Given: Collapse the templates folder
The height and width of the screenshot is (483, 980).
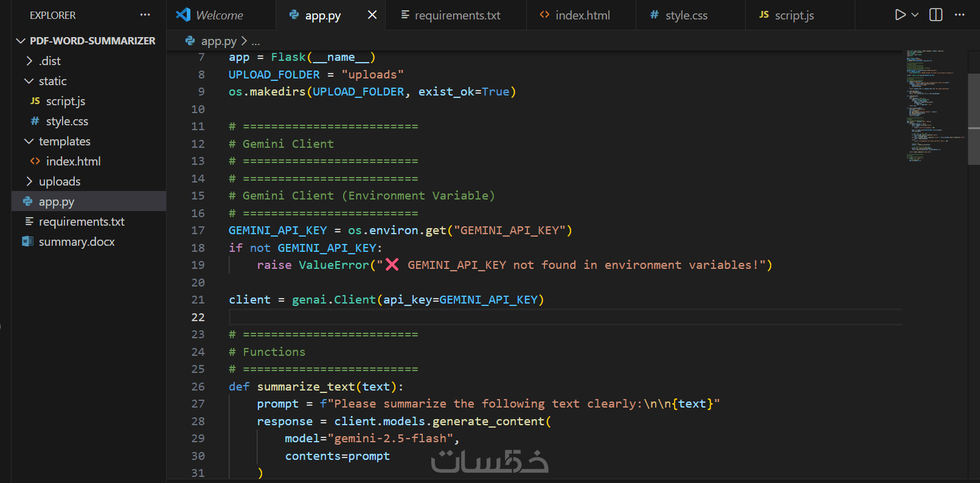Looking at the screenshot, I should (x=64, y=141).
